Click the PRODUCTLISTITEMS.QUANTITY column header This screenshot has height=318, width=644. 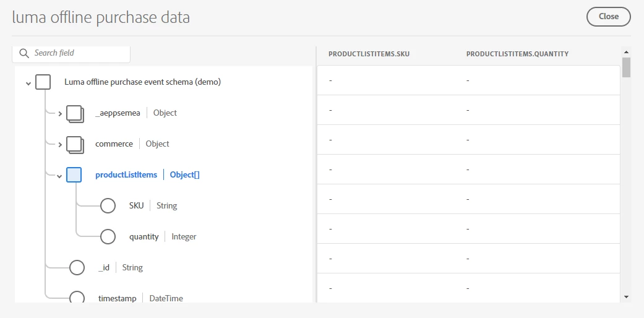(517, 54)
